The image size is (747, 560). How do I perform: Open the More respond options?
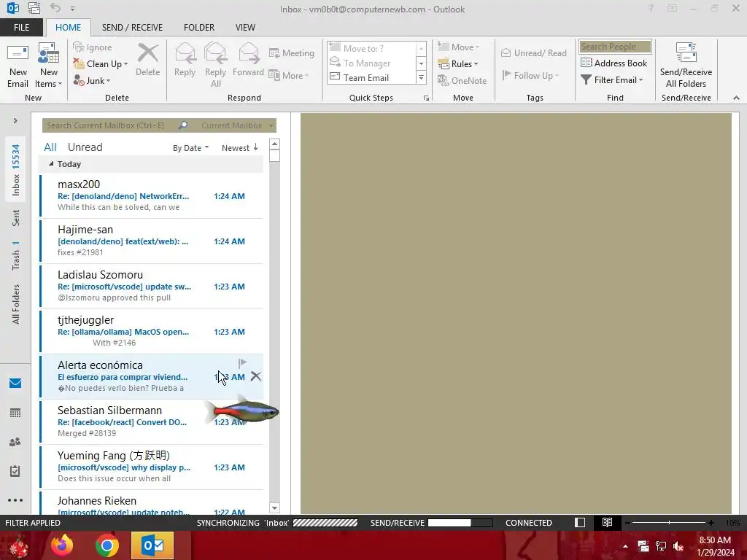pyautogui.click(x=288, y=75)
